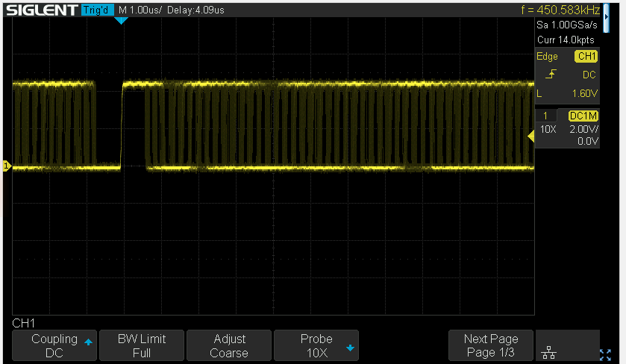The width and height of the screenshot is (626, 364).
Task: Select the Delay:4.09us readout
Action: [195, 10]
